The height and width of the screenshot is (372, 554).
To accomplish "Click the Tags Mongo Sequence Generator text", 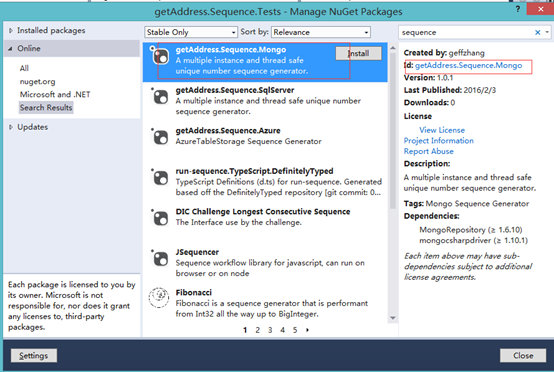I will tap(466, 203).
